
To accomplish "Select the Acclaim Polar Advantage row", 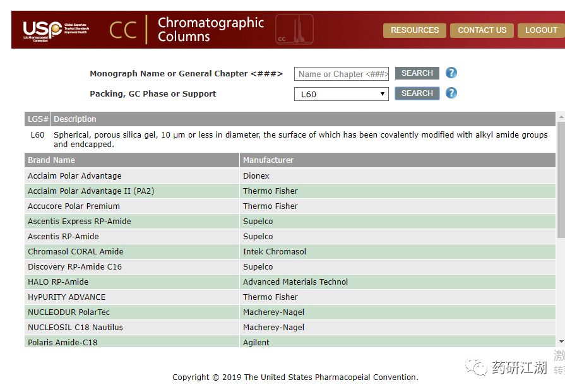I will click(290, 176).
